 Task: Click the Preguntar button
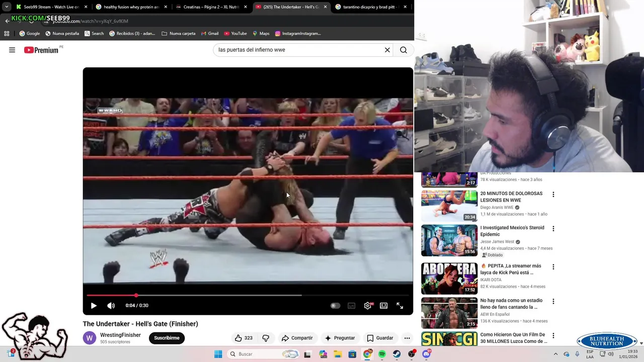[340, 338]
